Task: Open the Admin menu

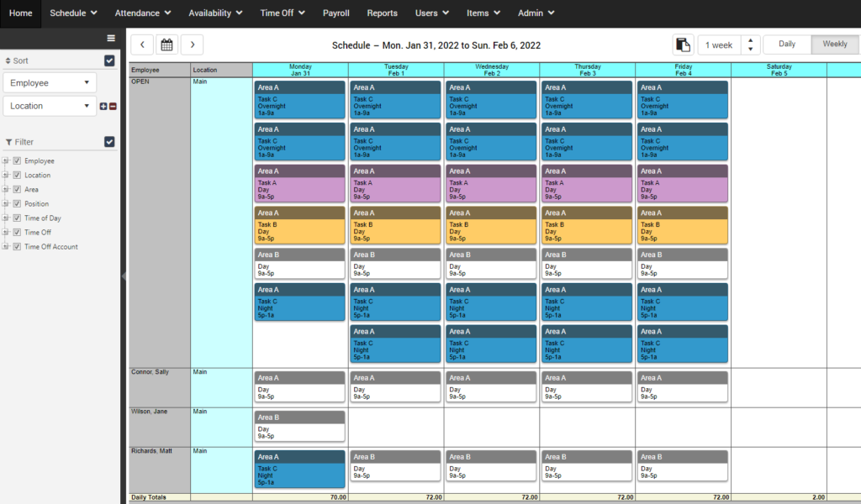Action: point(536,13)
